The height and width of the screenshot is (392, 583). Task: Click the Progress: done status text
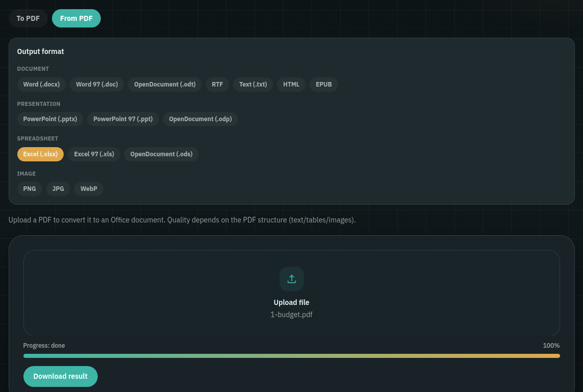coord(44,346)
